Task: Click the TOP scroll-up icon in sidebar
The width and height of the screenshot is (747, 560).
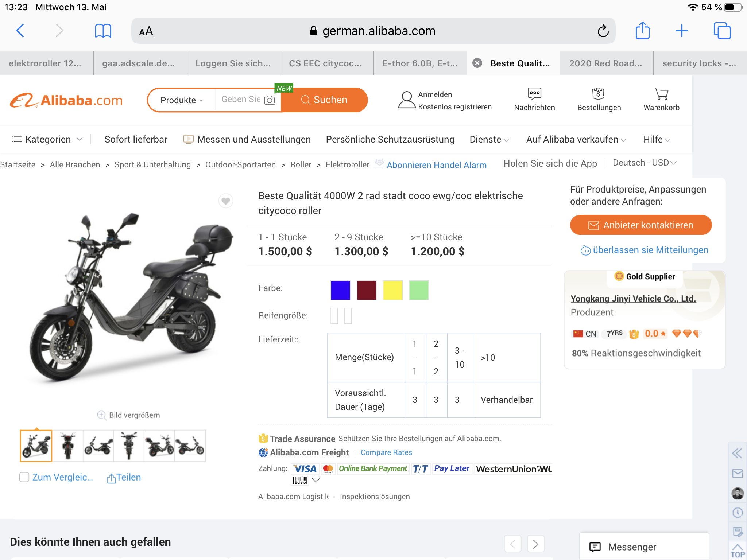Action: [x=738, y=551]
